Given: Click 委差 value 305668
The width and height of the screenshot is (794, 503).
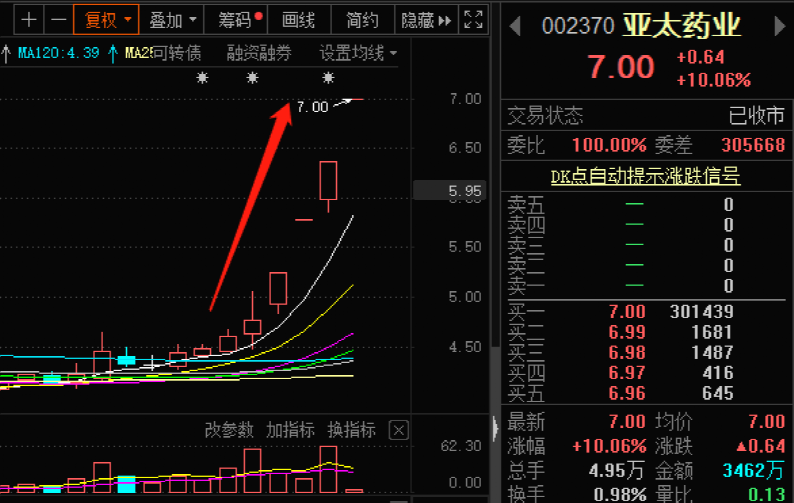Looking at the screenshot, I should tap(753, 145).
